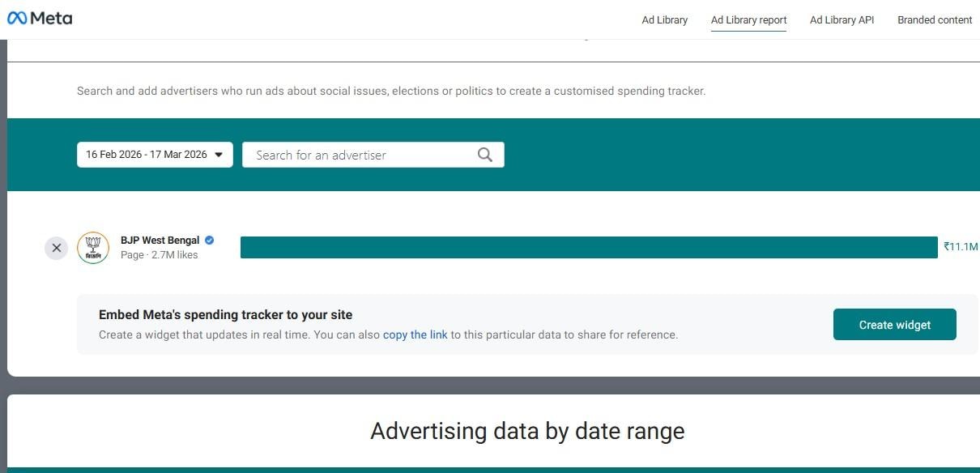Focus the Search for an advertiser field
Viewport: 980px width, 473px height.
coord(360,155)
